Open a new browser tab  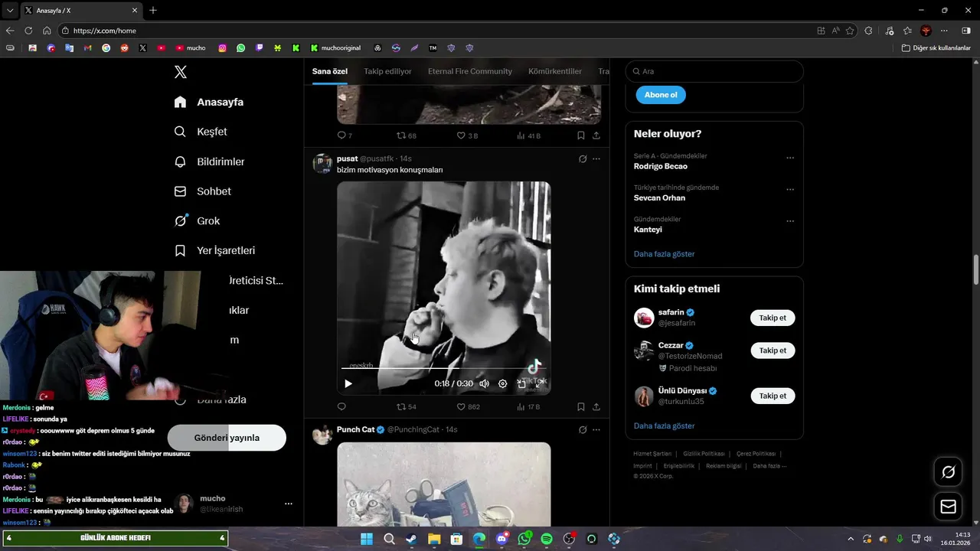(153, 10)
